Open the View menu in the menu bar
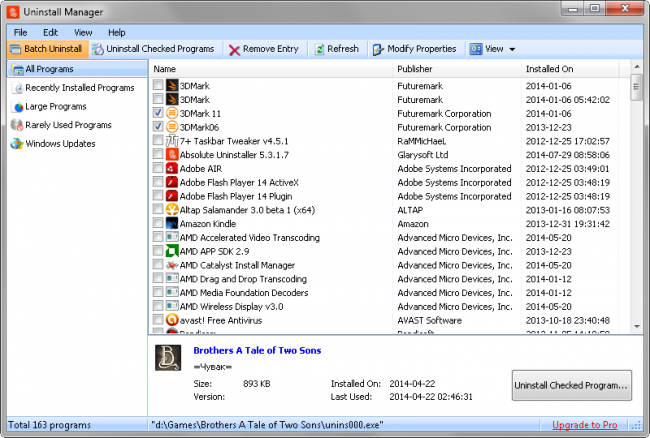The width and height of the screenshot is (650, 438). coord(83,32)
